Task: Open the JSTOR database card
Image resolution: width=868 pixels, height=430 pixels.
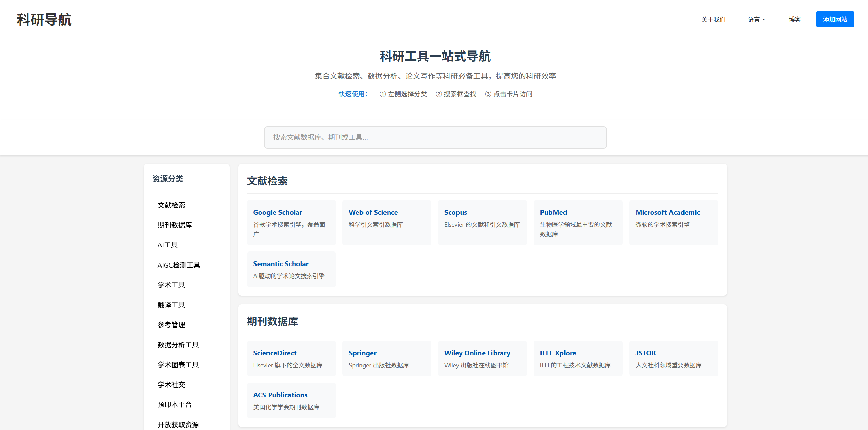Action: [673, 358]
